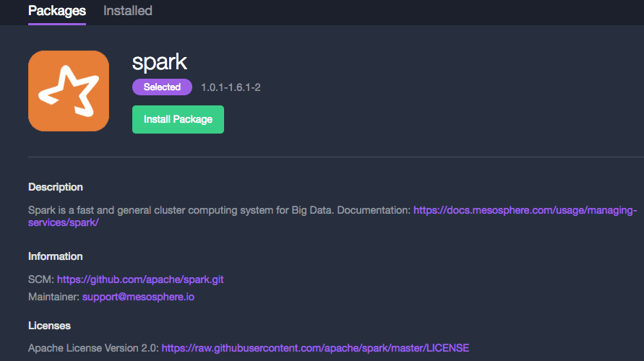
Task: Switch to the Installed tab
Action: tap(127, 11)
